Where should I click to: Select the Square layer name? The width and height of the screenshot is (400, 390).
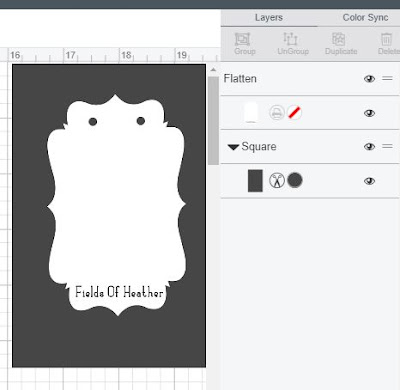point(259,147)
